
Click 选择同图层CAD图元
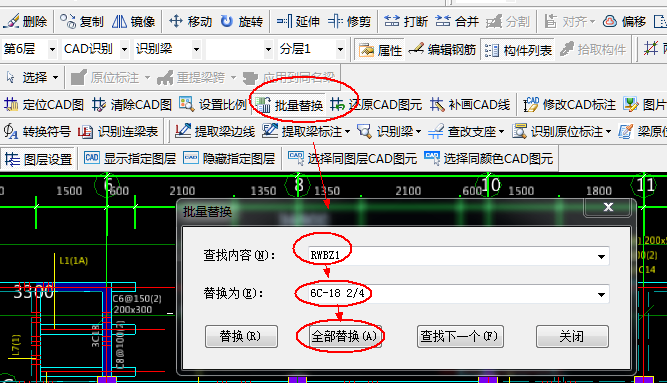coord(352,159)
